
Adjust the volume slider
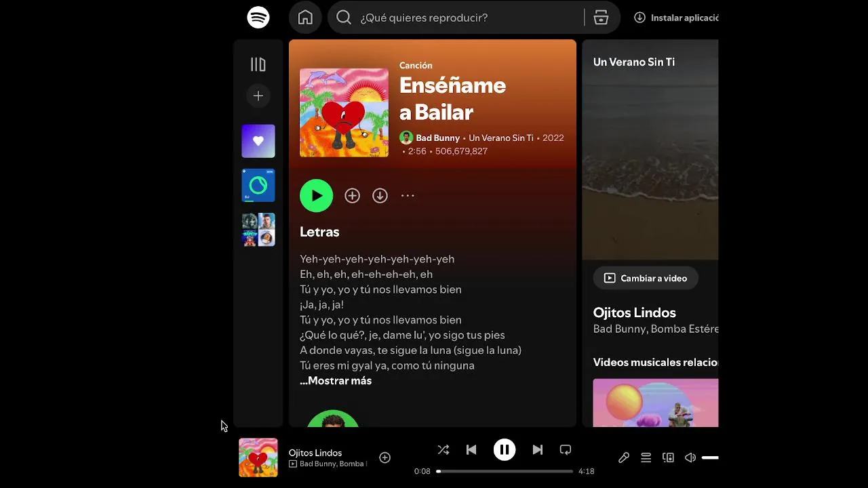[710, 457]
